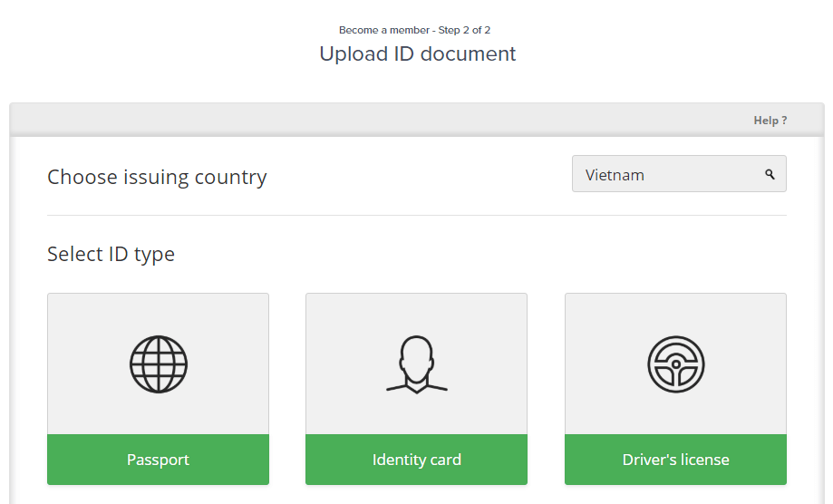Select the gray Passport tile area
Screen dimensions: 833x504
coord(159,363)
